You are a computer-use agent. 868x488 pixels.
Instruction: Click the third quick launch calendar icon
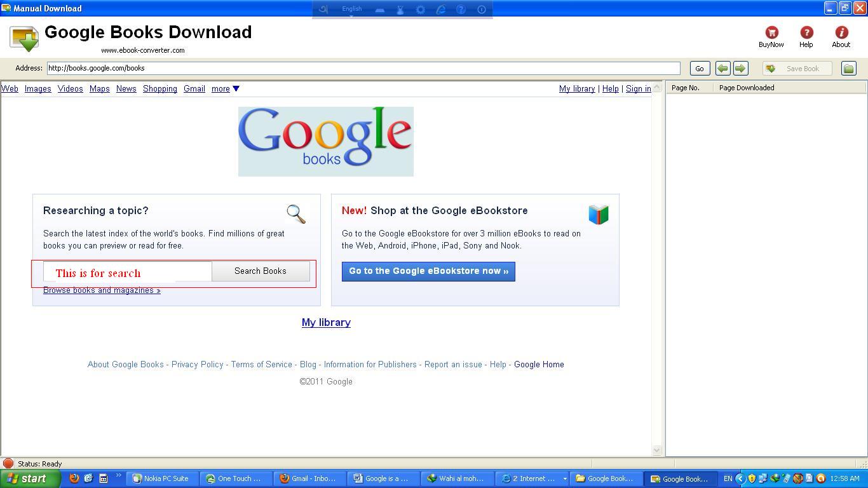pyautogui.click(x=103, y=478)
